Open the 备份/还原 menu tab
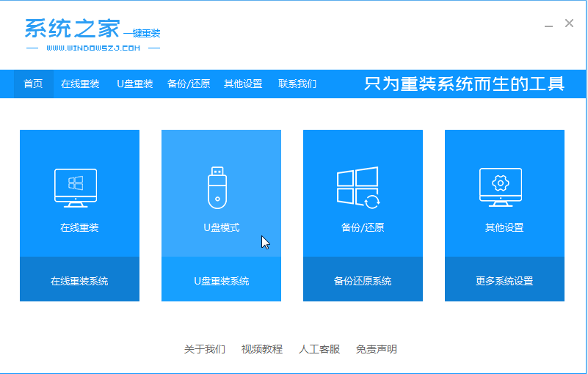The image size is (588, 374). coord(189,84)
